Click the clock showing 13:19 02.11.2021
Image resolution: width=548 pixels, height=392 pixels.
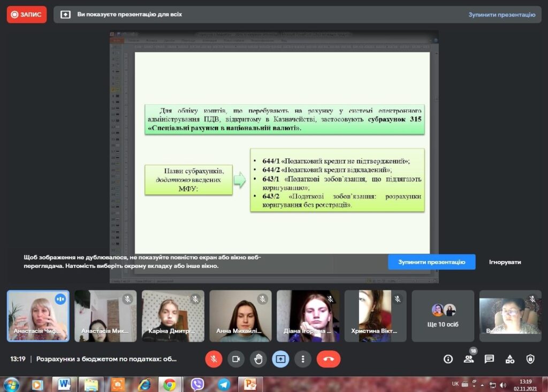tap(526, 385)
